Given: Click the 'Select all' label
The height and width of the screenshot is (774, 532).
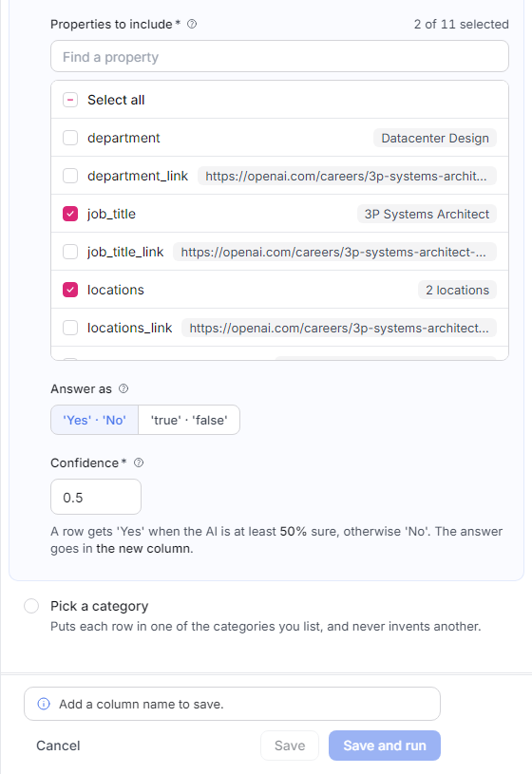Looking at the screenshot, I should tap(116, 100).
